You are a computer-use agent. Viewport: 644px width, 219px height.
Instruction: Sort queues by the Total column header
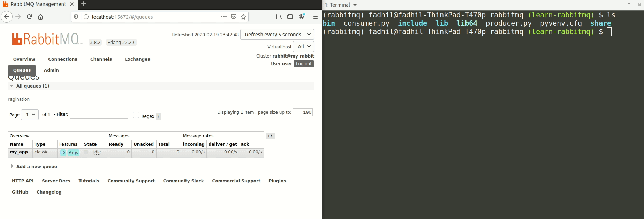164,144
